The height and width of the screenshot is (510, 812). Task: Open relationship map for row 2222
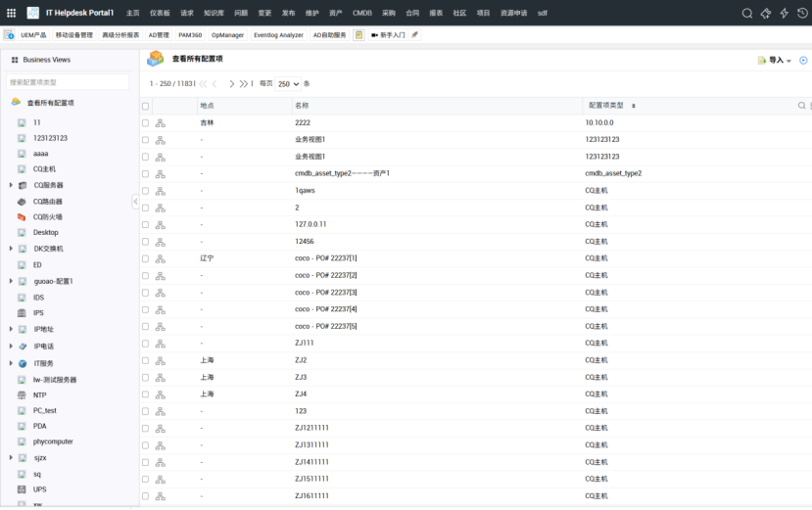pos(161,123)
